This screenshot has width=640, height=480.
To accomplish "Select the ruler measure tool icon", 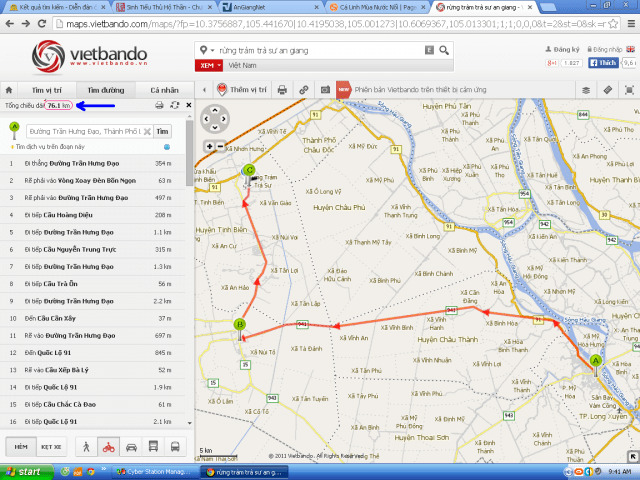I will click(x=608, y=90).
